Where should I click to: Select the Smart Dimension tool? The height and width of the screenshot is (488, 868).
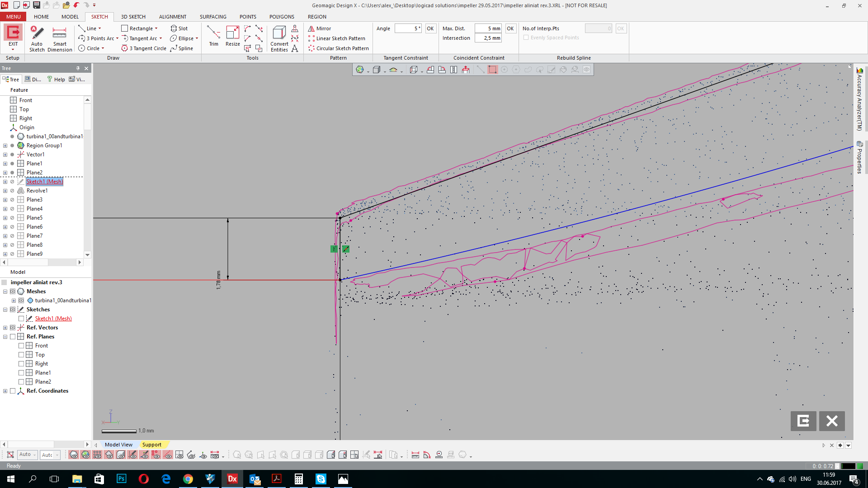tap(60, 38)
